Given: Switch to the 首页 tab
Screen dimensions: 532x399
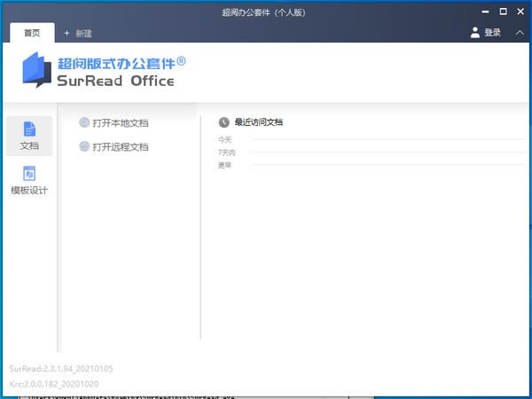Looking at the screenshot, I should tap(32, 33).
